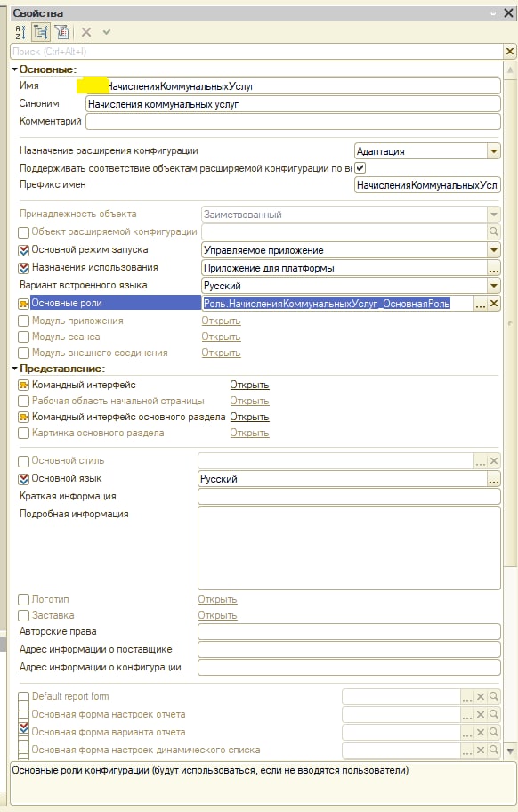Clear Основной стиль value with X
518x812 pixels.
pyautogui.click(x=494, y=461)
